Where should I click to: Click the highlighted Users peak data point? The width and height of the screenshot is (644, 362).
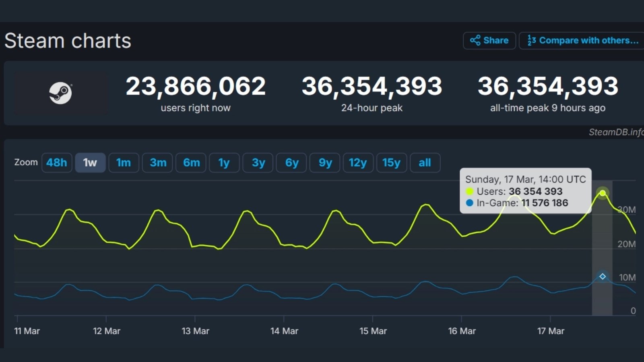603,193
